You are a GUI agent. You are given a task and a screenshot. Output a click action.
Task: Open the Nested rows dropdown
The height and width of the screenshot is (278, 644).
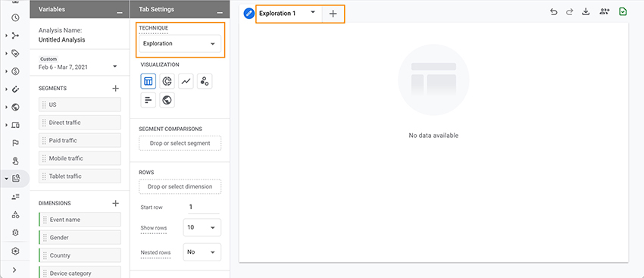(202, 252)
